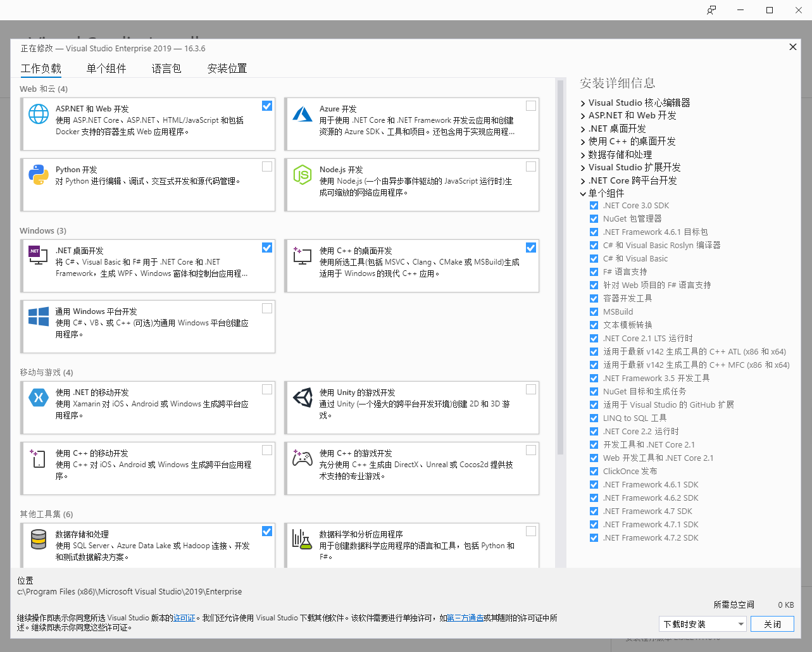Close the 正在修改 dialog with X
Viewport: 812px width, 652px height.
click(793, 47)
